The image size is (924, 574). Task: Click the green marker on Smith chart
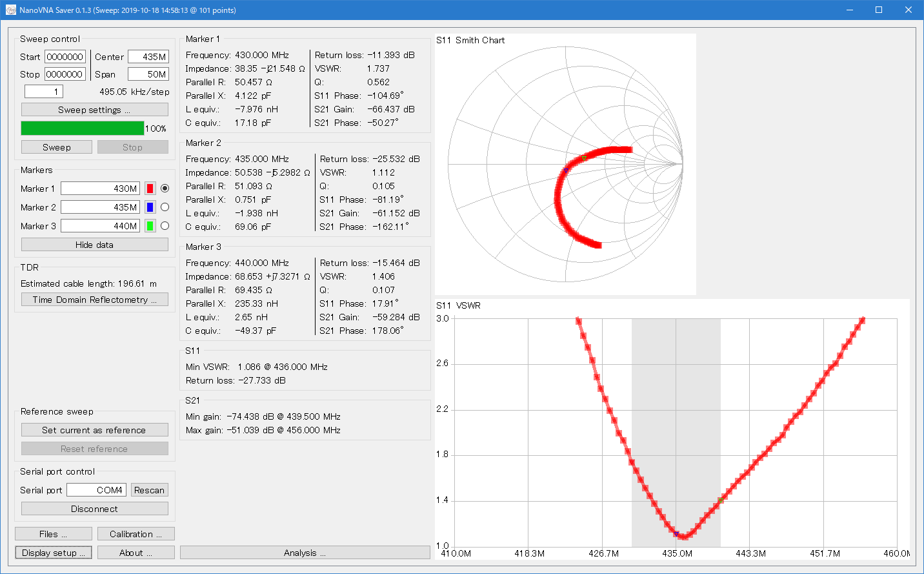[x=584, y=158]
